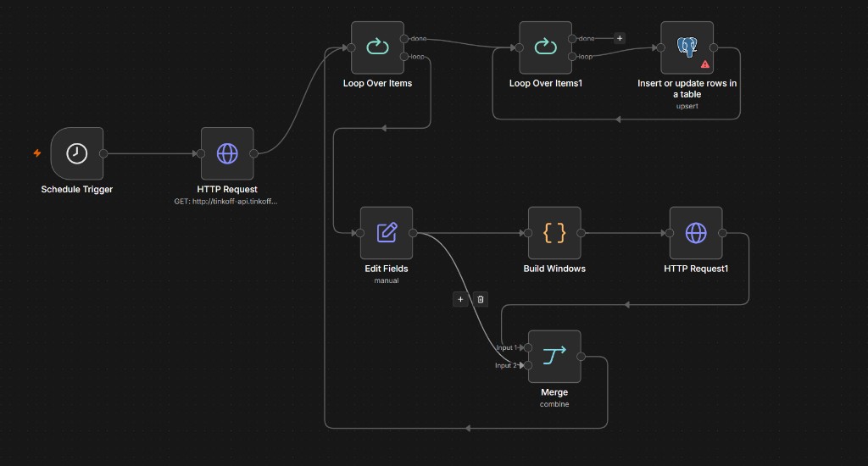Viewport: 868px width, 466px height.
Task: Click the 'manual' subtitle under Edit Fields
Action: pos(387,280)
